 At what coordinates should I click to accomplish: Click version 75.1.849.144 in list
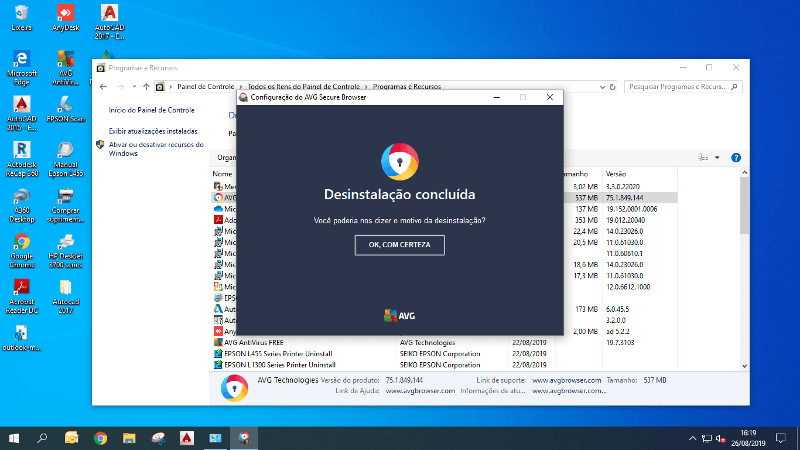pyautogui.click(x=624, y=198)
